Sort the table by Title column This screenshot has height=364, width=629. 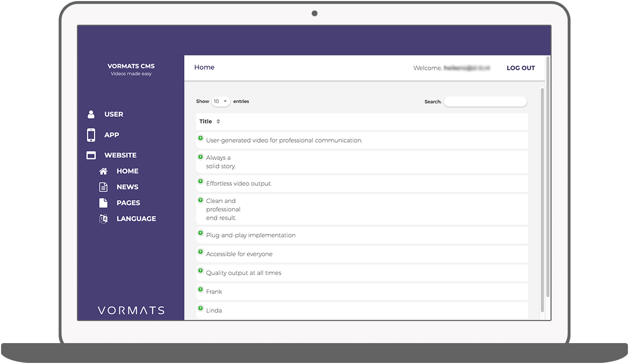218,121
